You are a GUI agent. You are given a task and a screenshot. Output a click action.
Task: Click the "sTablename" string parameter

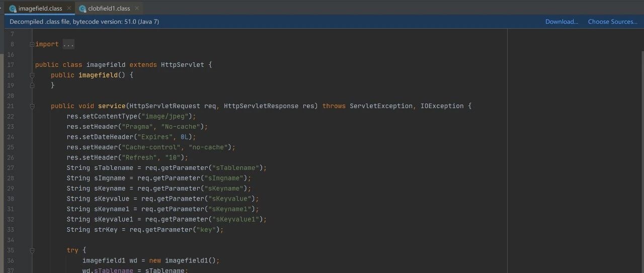235,168
